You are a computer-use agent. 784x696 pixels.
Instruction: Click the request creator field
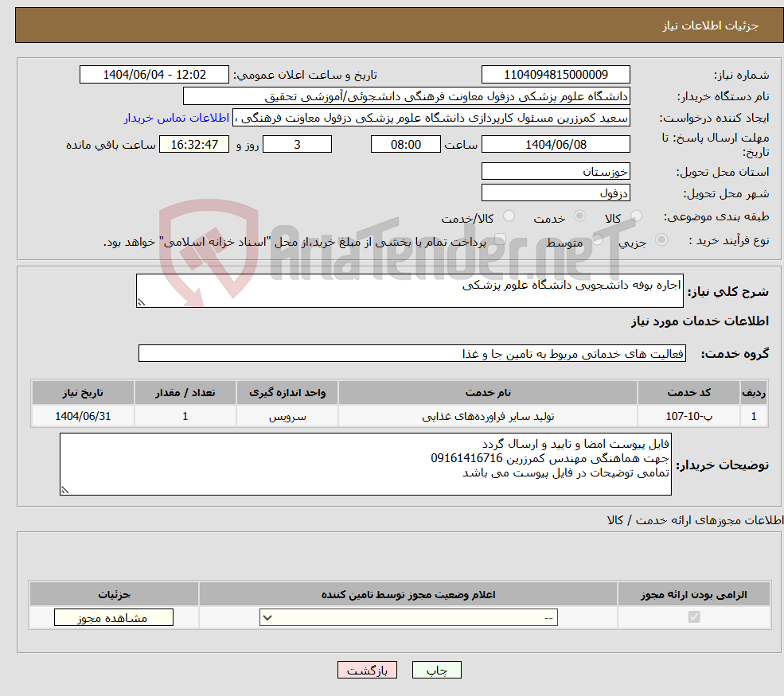(x=431, y=118)
